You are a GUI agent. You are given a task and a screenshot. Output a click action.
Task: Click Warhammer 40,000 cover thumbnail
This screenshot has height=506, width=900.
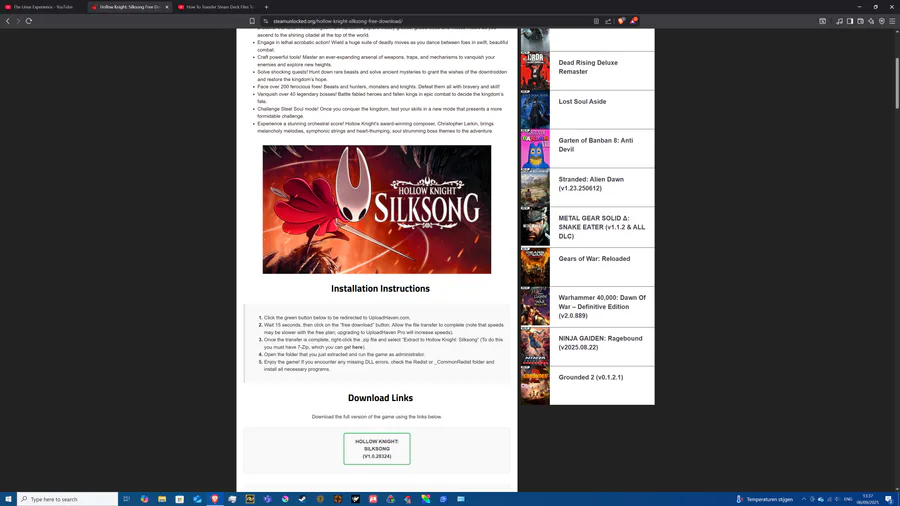coord(535,306)
